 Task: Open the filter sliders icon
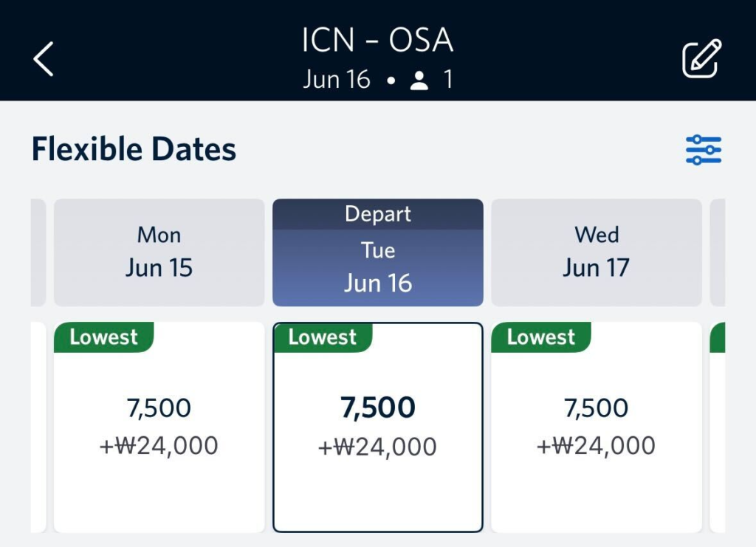[703, 150]
